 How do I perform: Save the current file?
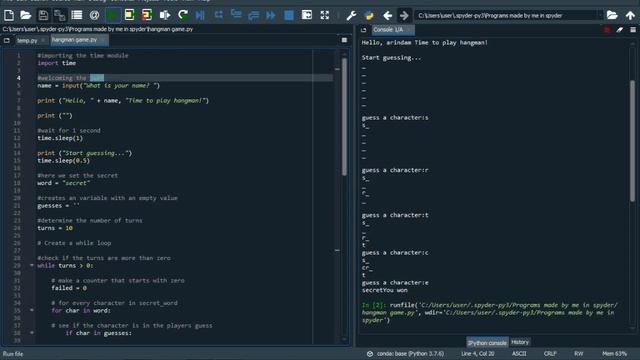[x=43, y=16]
